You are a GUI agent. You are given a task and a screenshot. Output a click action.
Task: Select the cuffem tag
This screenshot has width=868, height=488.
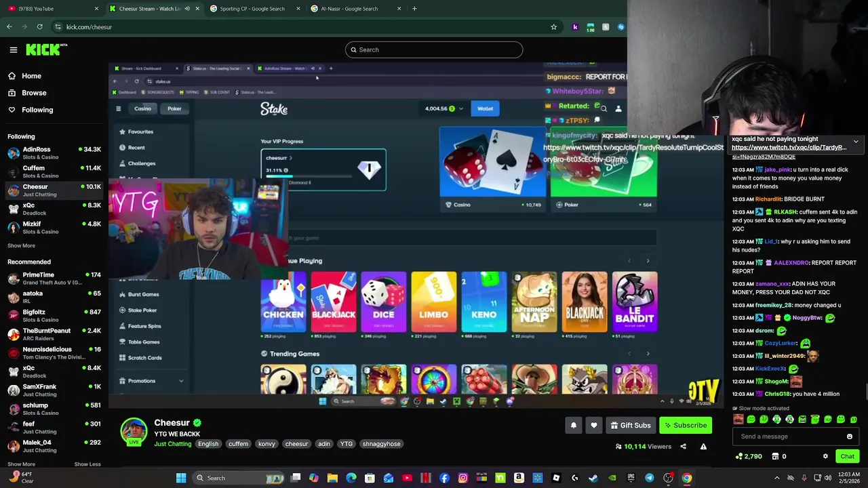238,444
